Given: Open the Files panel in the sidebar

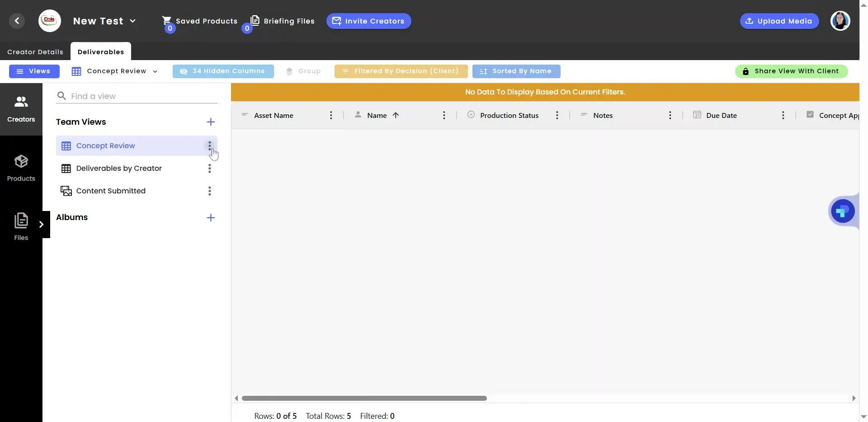Looking at the screenshot, I should (x=21, y=225).
